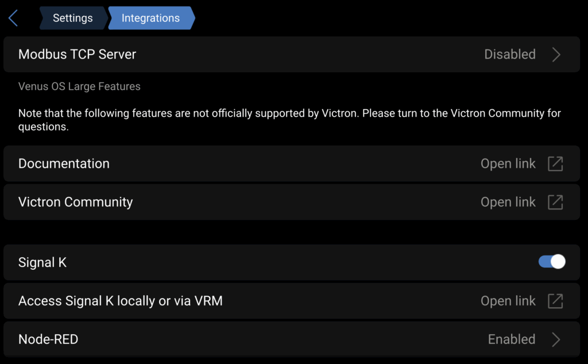Screen dimensions: 588x364
Task: Click the Victron Community external link icon
Action: click(x=555, y=202)
